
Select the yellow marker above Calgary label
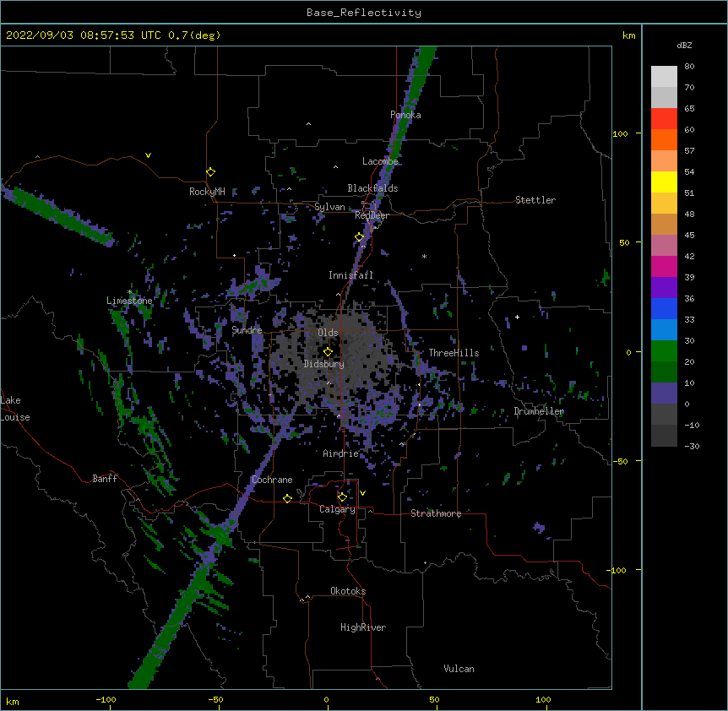click(342, 497)
